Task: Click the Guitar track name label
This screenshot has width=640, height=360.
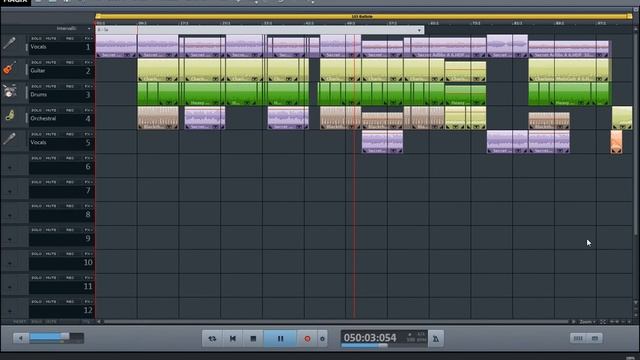Action: click(x=38, y=71)
